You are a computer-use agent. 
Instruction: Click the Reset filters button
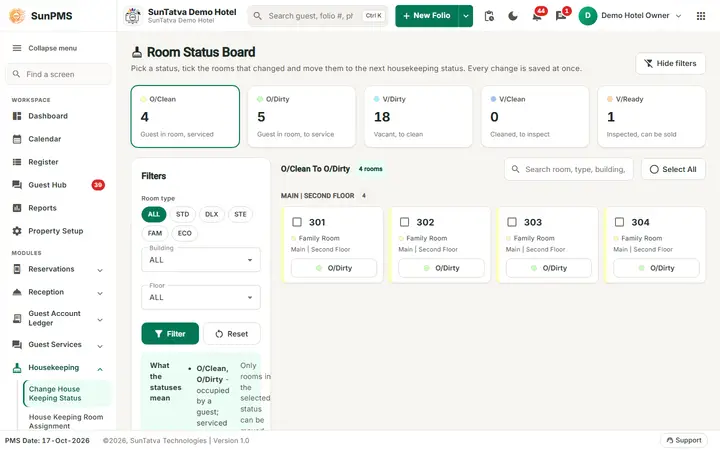[232, 333]
